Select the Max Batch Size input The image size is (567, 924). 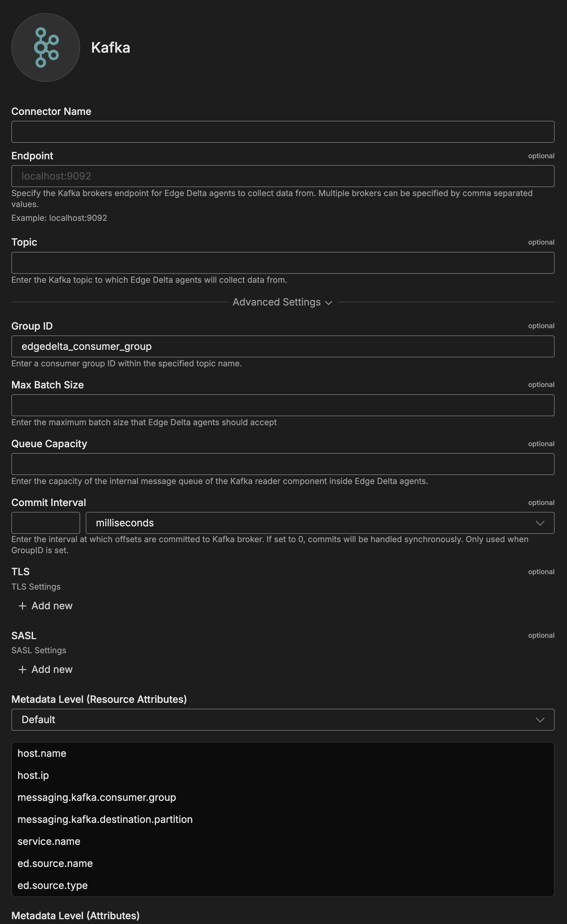[283, 405]
